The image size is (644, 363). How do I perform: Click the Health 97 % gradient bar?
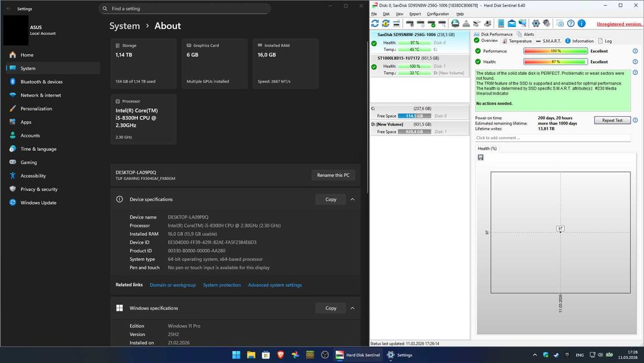click(x=555, y=62)
